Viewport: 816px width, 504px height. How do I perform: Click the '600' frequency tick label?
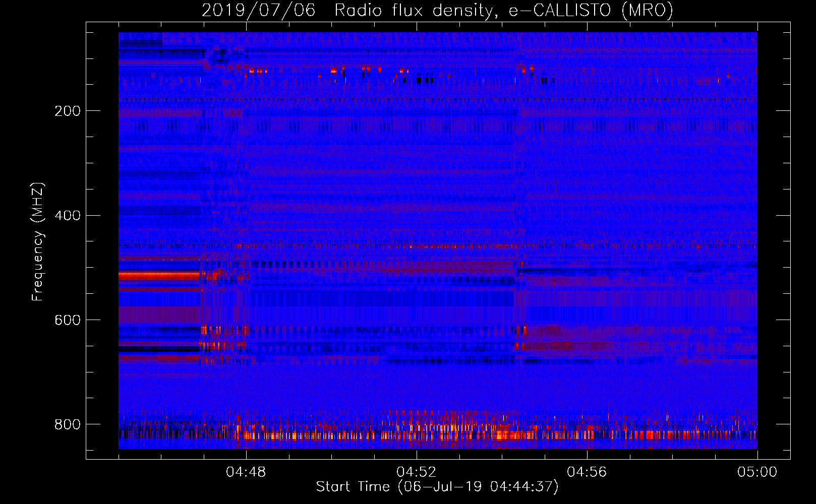tap(68, 321)
